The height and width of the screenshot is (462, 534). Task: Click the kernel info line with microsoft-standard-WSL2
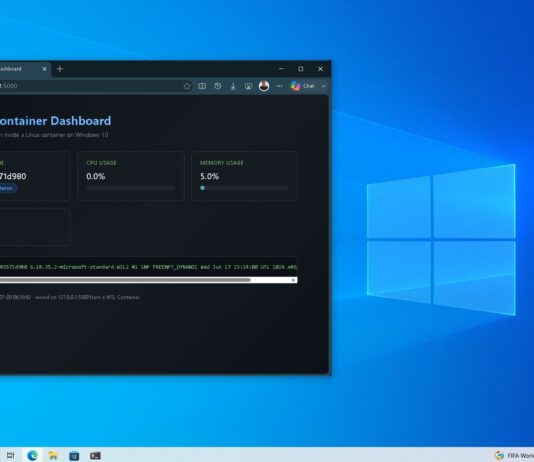[x=148, y=267]
